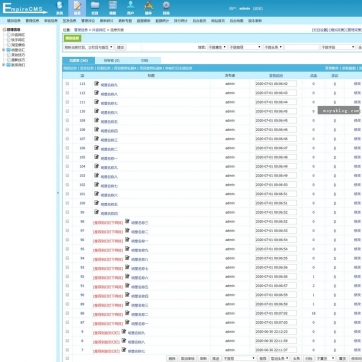Image resolution: width=362 pixels, height=362 pixels.
Task: Open the column selection dropdown beside the submit button
Action: click(x=89, y=47)
